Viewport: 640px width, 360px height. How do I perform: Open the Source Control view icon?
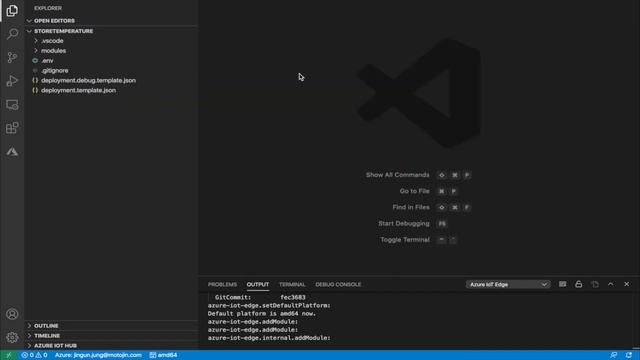point(12,57)
